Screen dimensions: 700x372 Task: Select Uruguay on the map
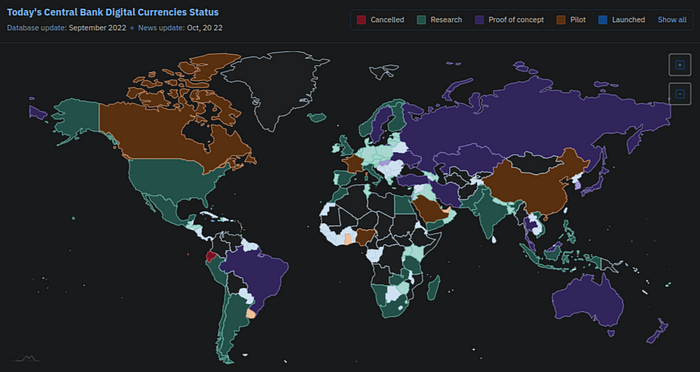click(251, 314)
